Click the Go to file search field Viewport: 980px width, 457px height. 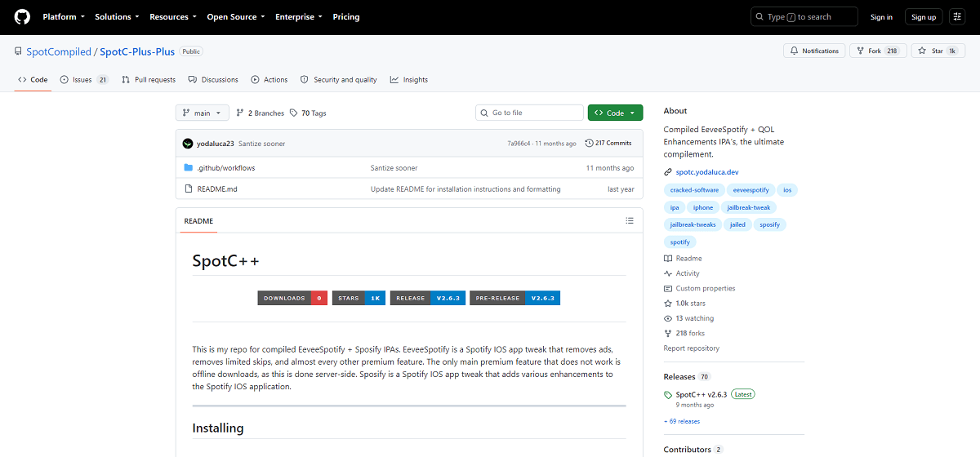click(529, 113)
